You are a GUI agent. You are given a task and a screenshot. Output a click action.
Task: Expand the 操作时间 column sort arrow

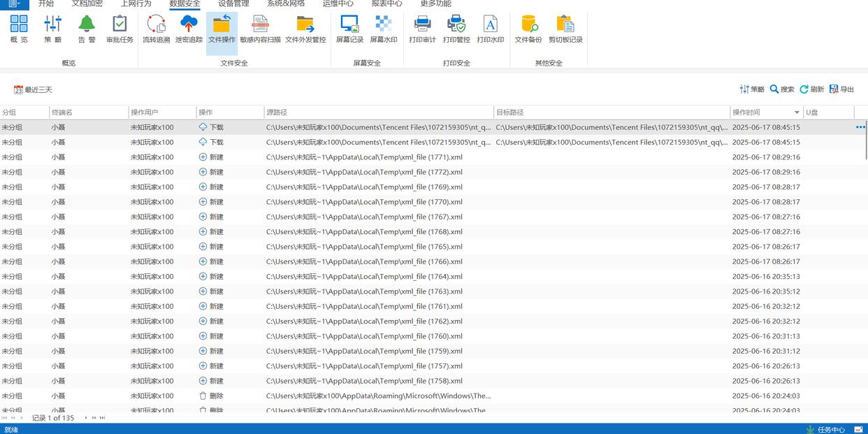click(x=797, y=113)
